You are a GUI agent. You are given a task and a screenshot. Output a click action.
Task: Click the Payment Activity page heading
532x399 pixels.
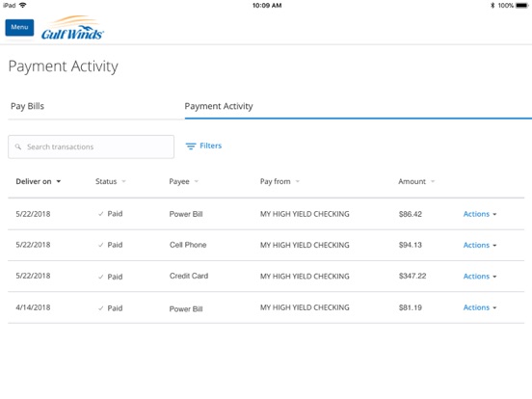click(x=63, y=66)
